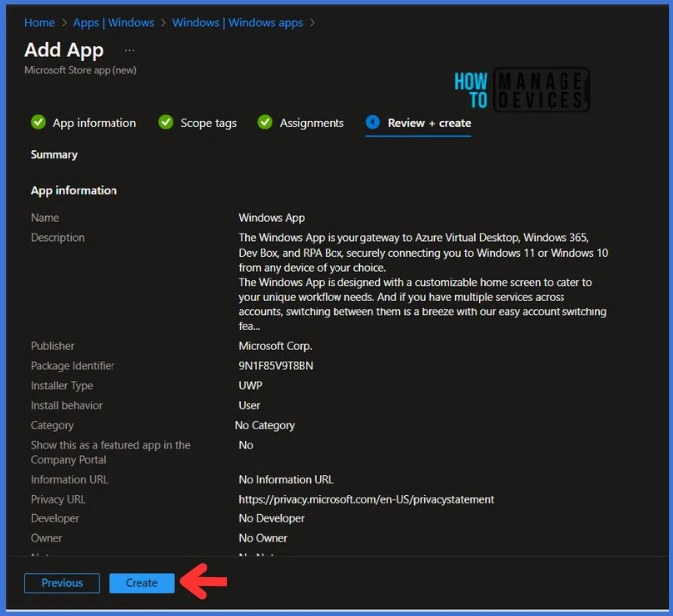Switch to the Scope tags tab
This screenshot has width=673, height=616.
click(208, 123)
